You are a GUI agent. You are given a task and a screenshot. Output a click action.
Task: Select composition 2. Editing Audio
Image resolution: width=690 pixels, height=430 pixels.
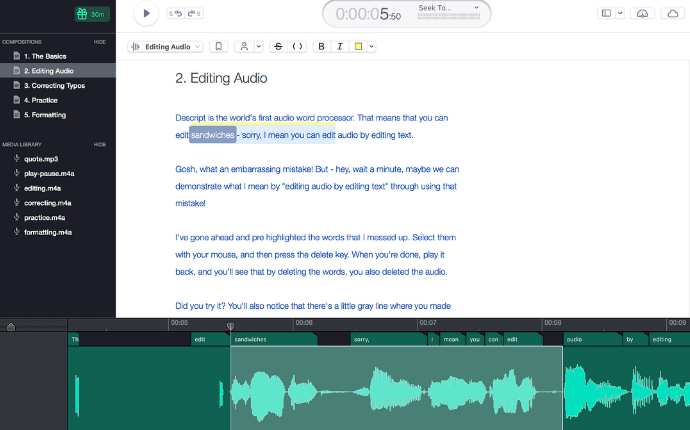click(x=58, y=71)
